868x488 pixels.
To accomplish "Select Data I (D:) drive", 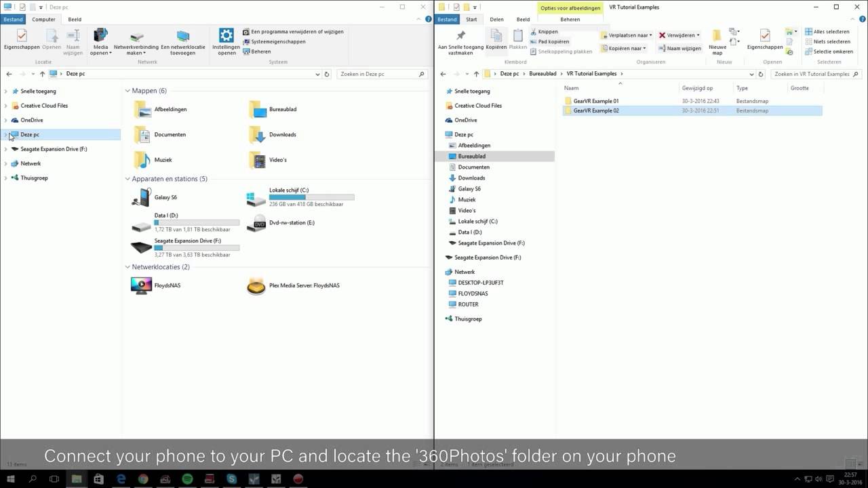I will pyautogui.click(x=186, y=222).
